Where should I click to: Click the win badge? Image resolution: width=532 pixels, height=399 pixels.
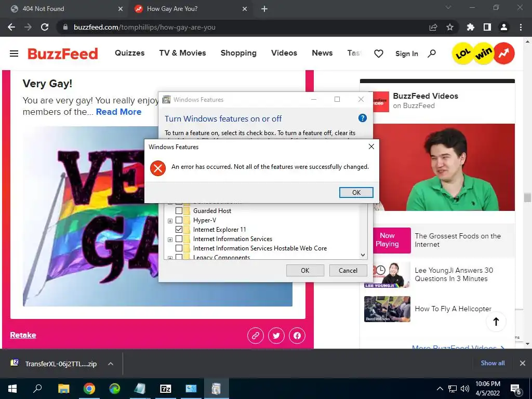point(484,53)
